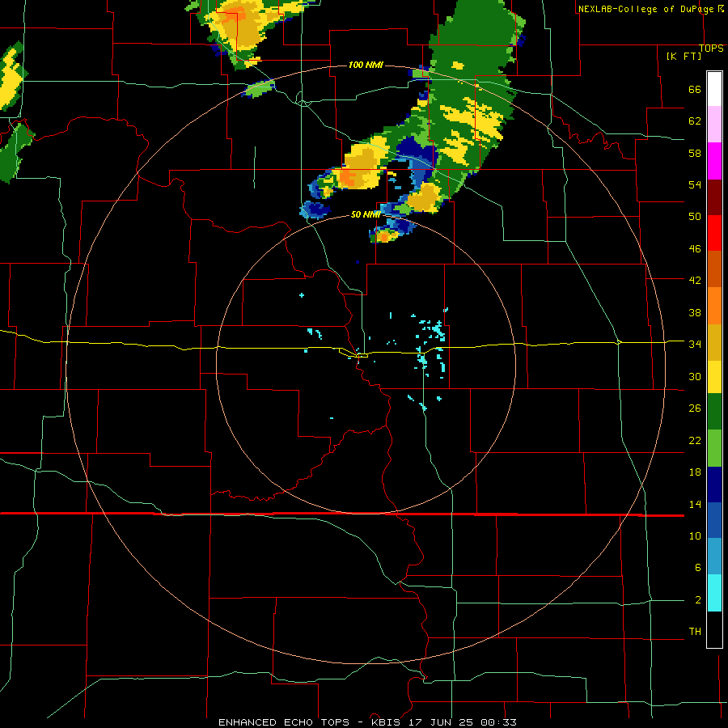Click the legend value '30'
The height and width of the screenshot is (728, 728).
tap(695, 376)
